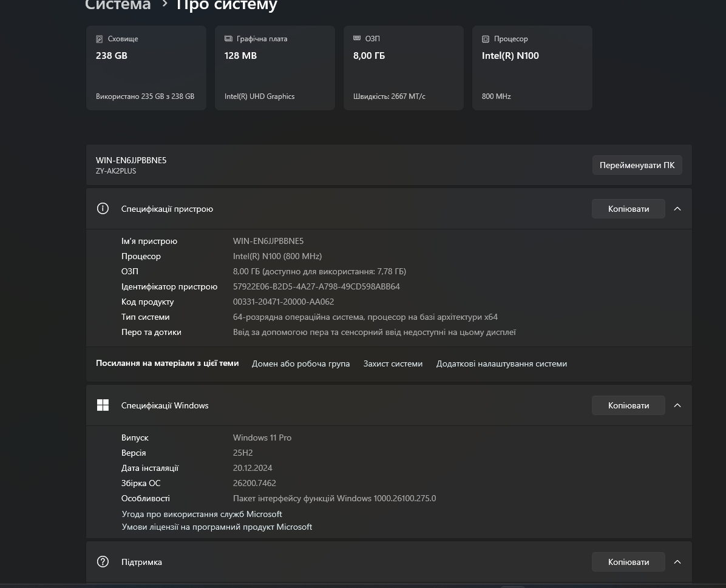Click the processor icon in Процесор card
This screenshot has height=588, width=726.
click(486, 39)
